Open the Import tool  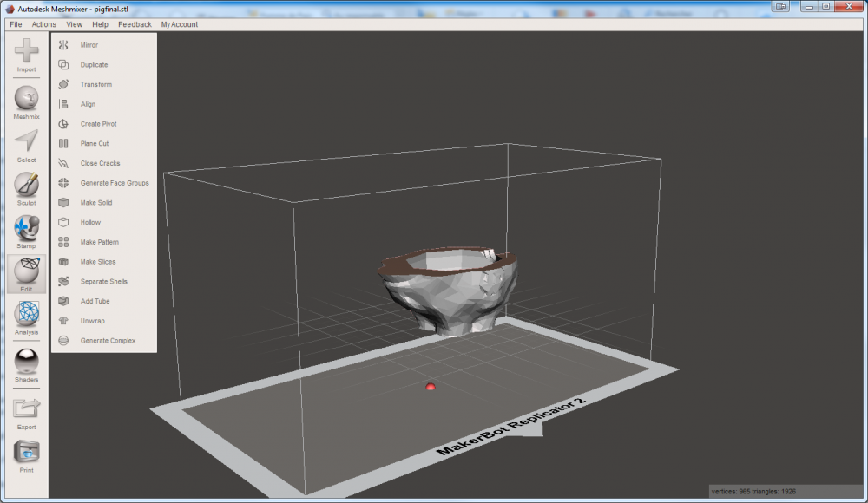pyautogui.click(x=26, y=56)
